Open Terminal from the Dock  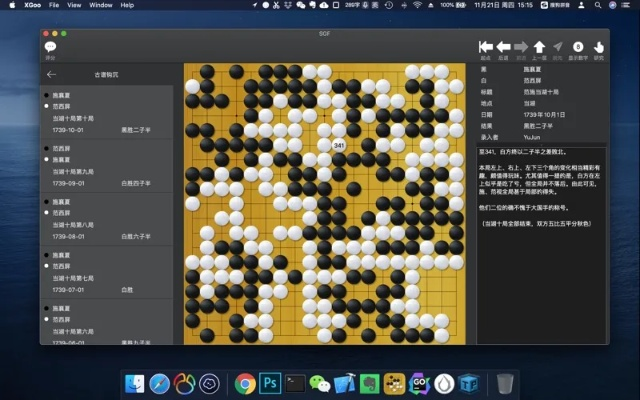[x=295, y=384]
